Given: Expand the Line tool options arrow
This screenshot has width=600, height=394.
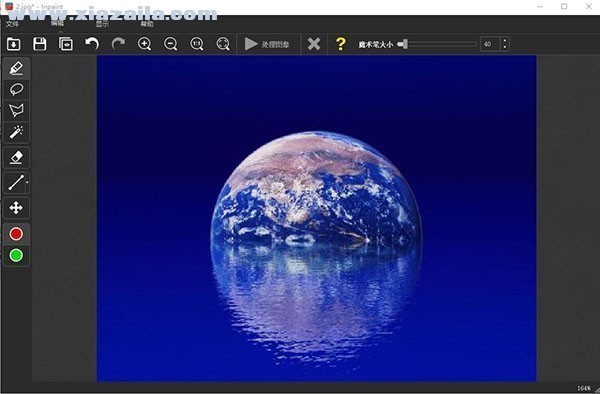Looking at the screenshot, I should point(27,182).
